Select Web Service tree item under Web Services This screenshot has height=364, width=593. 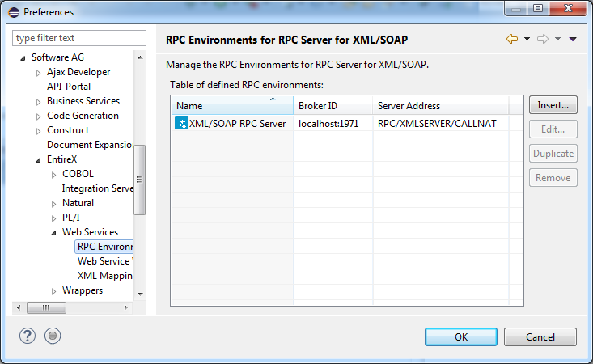tap(104, 261)
